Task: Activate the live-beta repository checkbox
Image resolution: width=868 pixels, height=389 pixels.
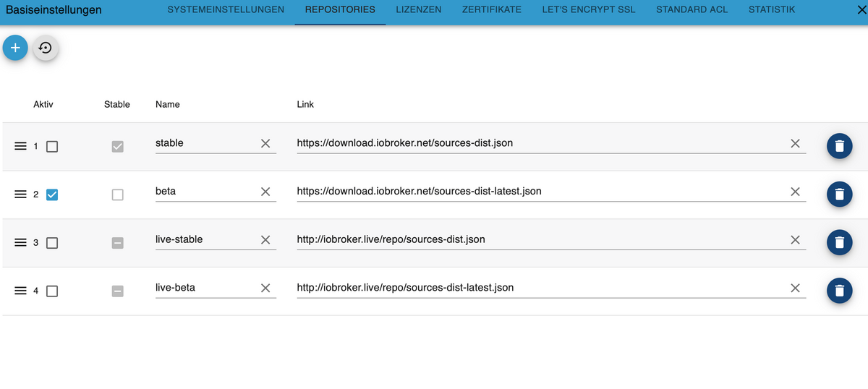Action: pyautogui.click(x=52, y=291)
